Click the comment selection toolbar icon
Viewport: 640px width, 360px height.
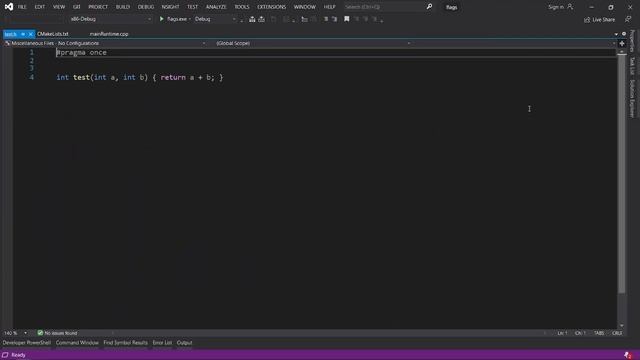[325, 19]
